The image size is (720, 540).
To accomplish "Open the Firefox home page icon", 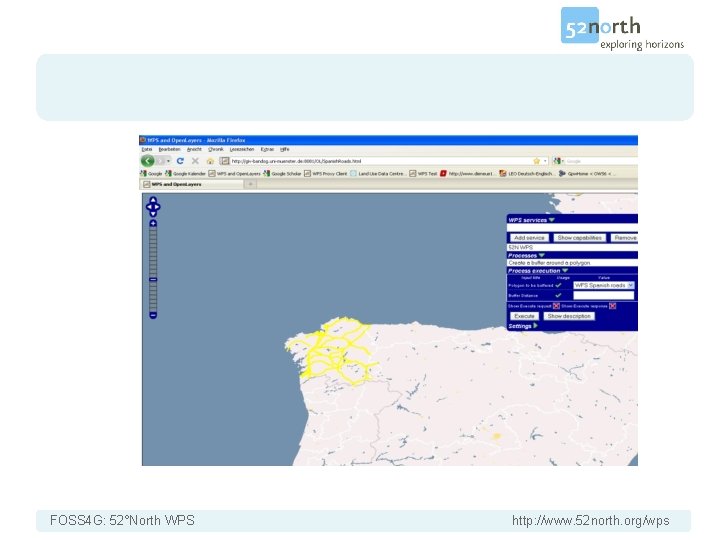I will 210,161.
